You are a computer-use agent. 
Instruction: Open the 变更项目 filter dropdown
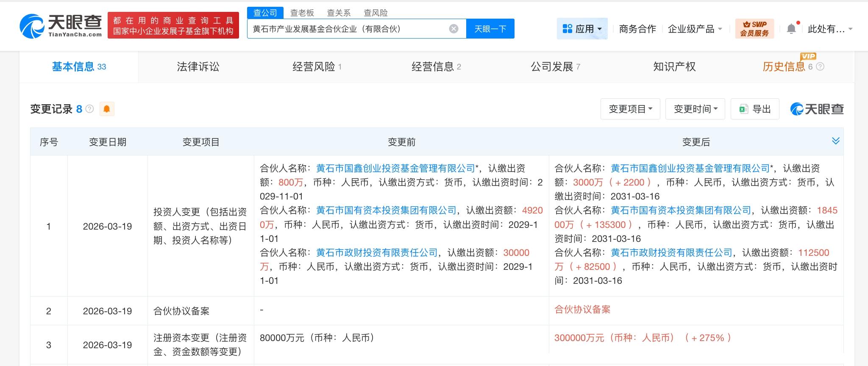[630, 109]
